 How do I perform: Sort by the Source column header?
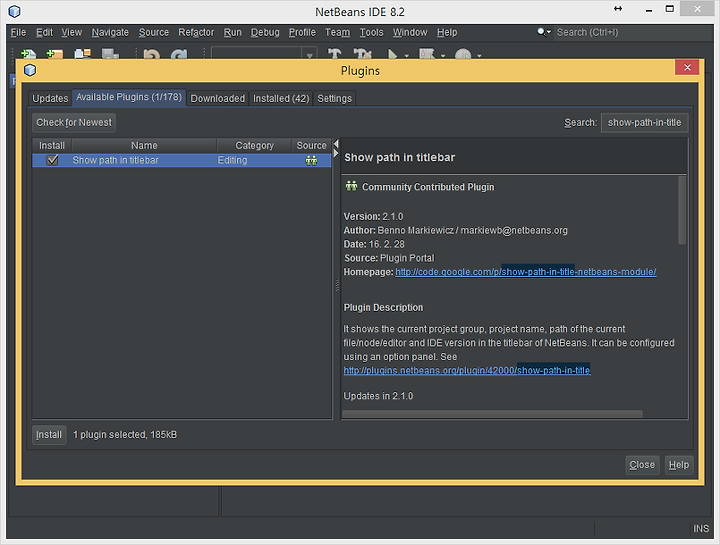click(311, 146)
